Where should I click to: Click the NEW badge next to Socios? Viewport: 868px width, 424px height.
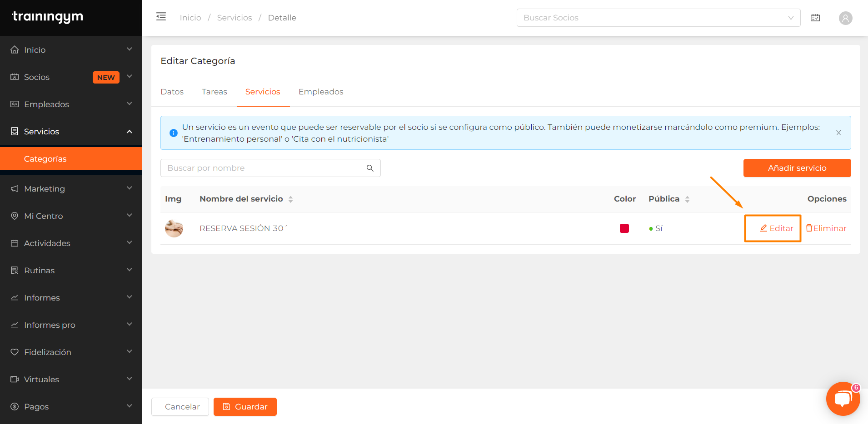106,77
